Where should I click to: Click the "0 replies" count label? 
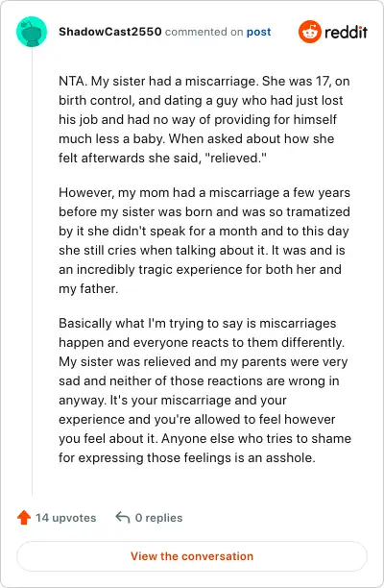[x=158, y=518]
